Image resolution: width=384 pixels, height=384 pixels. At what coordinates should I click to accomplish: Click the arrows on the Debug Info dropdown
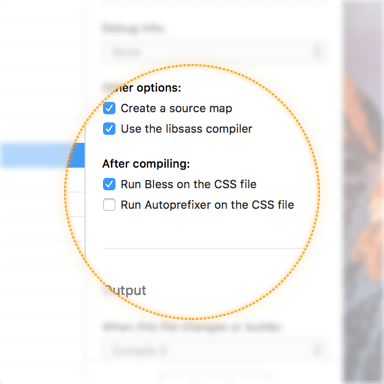point(317,52)
